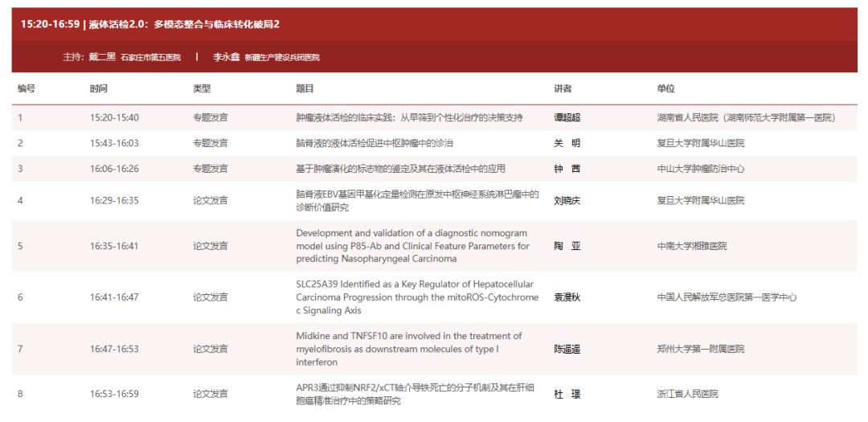Click time cell 15:20-15:40

[115, 118]
